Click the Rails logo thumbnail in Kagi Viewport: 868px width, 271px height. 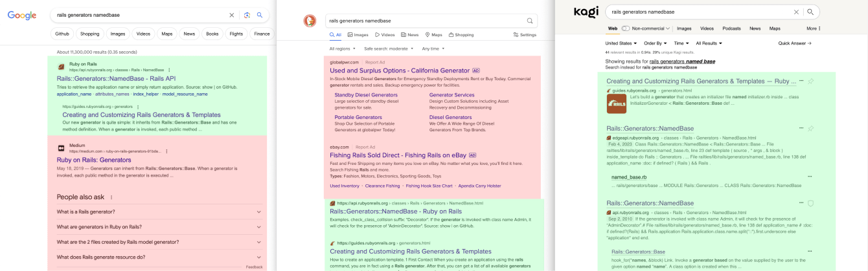[616, 105]
